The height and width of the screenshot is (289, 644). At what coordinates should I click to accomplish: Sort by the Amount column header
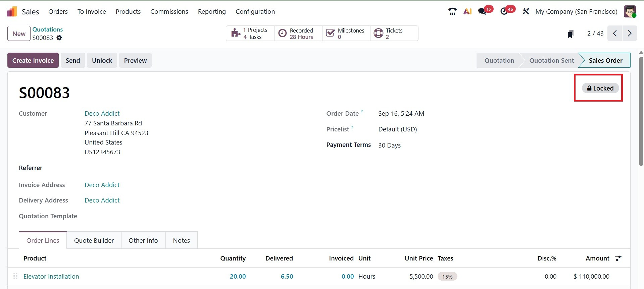click(597, 258)
